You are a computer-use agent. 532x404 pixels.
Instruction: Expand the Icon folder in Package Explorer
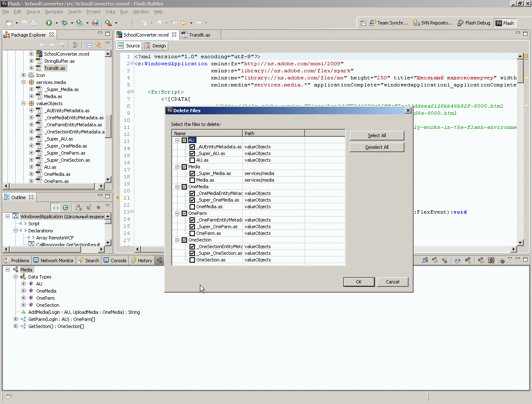24,75
